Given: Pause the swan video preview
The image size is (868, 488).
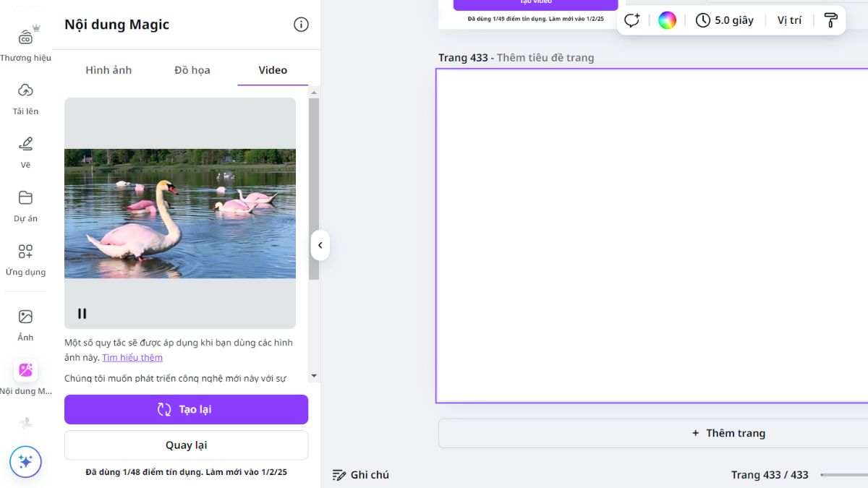Looking at the screenshot, I should [82, 313].
